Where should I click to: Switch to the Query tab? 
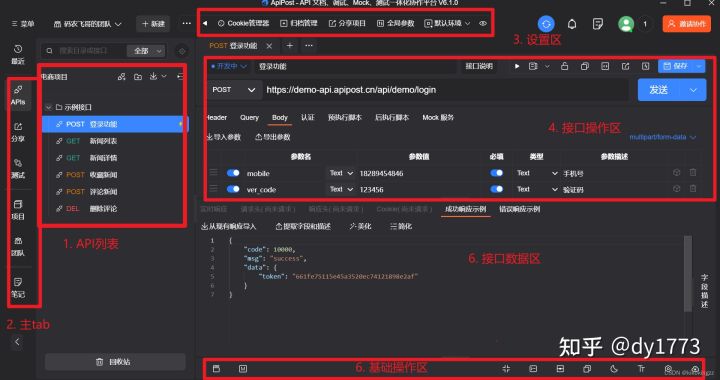tap(249, 117)
